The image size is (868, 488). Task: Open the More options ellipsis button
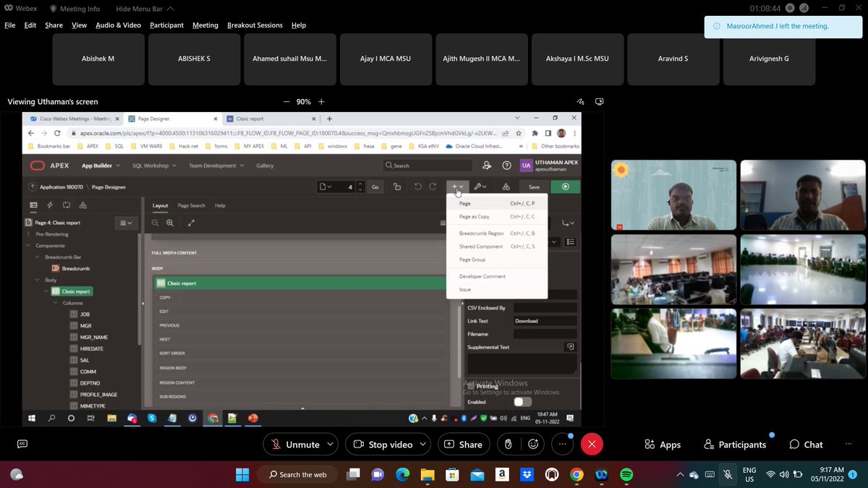pos(561,444)
